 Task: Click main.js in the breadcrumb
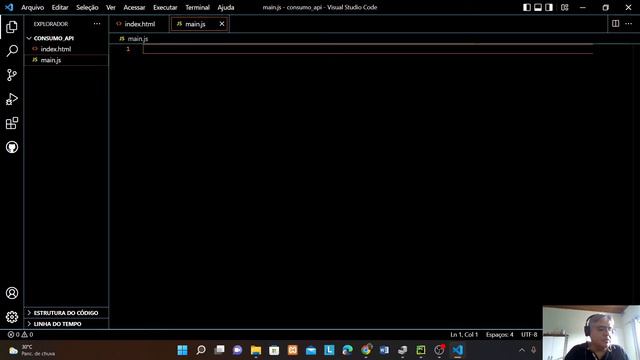pos(138,39)
